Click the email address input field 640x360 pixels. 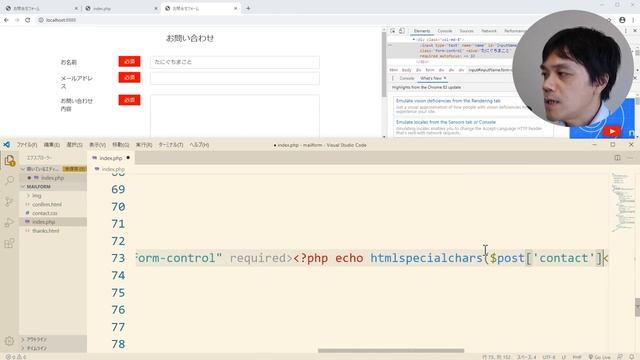tap(235, 78)
